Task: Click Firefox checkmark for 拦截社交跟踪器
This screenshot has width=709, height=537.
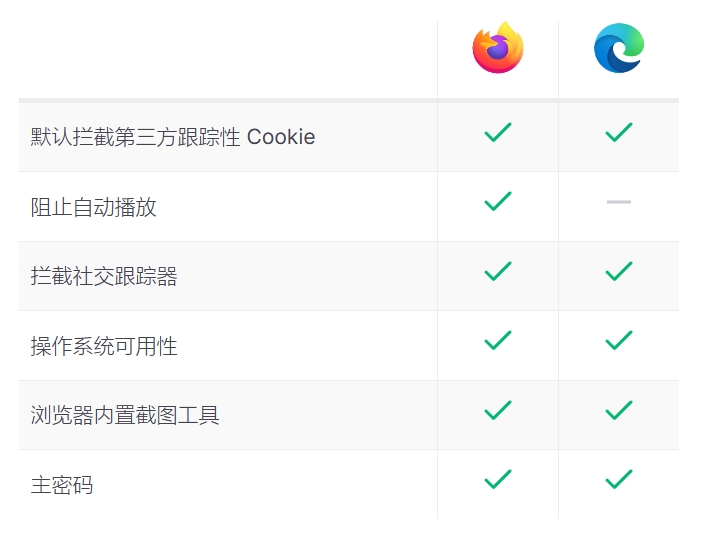Action: click(x=498, y=271)
